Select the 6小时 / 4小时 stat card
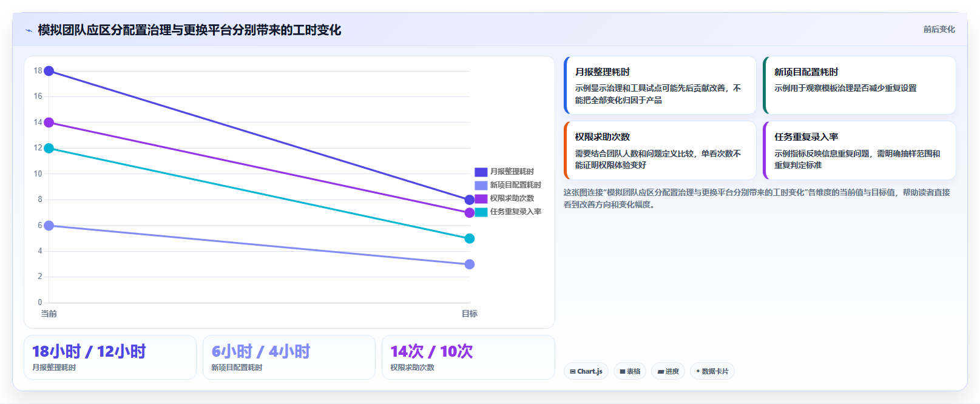The image size is (980, 404). point(289,357)
